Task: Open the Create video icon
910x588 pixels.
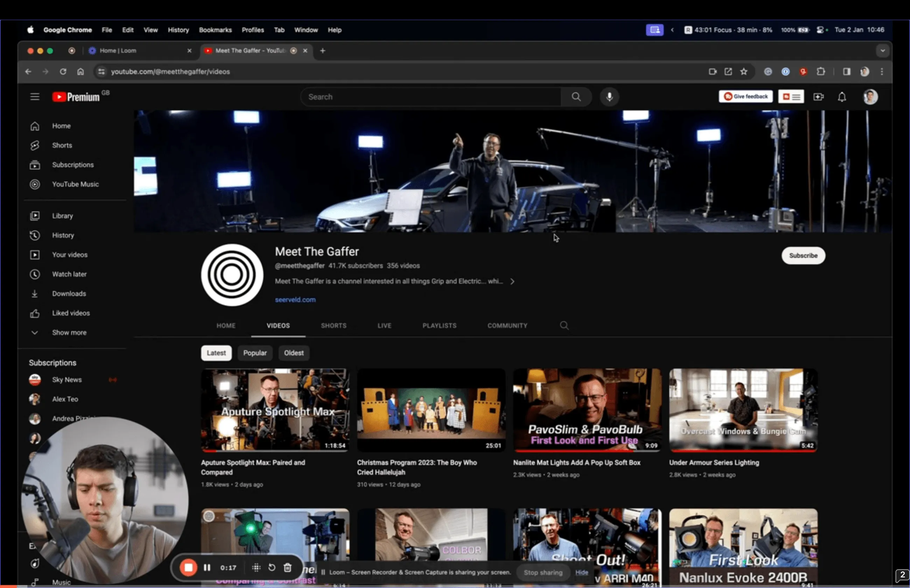Action: click(818, 97)
